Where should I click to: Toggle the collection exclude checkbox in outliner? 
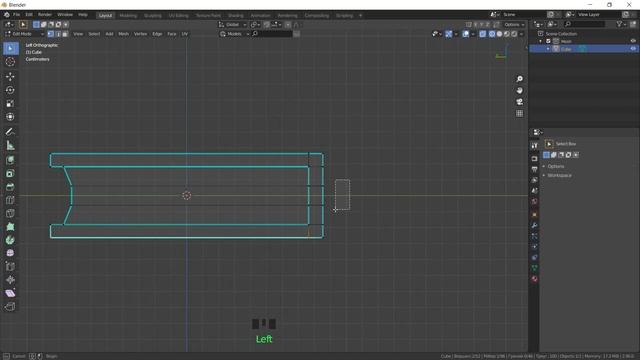[548, 41]
